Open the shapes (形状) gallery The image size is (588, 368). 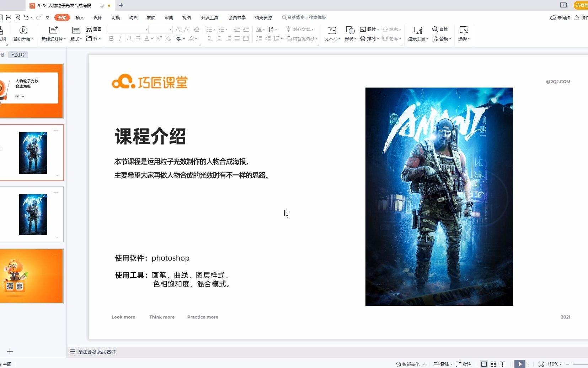[350, 34]
